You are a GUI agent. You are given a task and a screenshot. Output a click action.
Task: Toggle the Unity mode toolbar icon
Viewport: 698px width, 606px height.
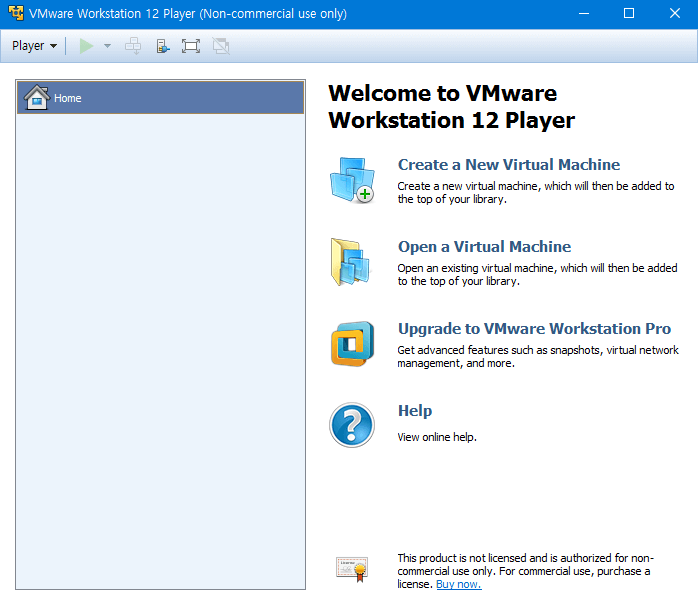[220, 46]
